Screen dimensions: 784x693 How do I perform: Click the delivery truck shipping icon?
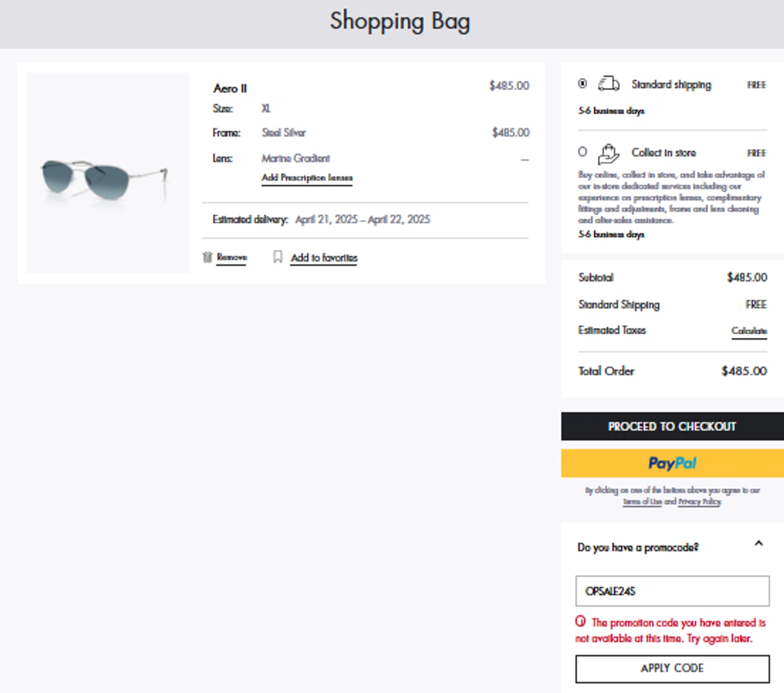point(609,84)
